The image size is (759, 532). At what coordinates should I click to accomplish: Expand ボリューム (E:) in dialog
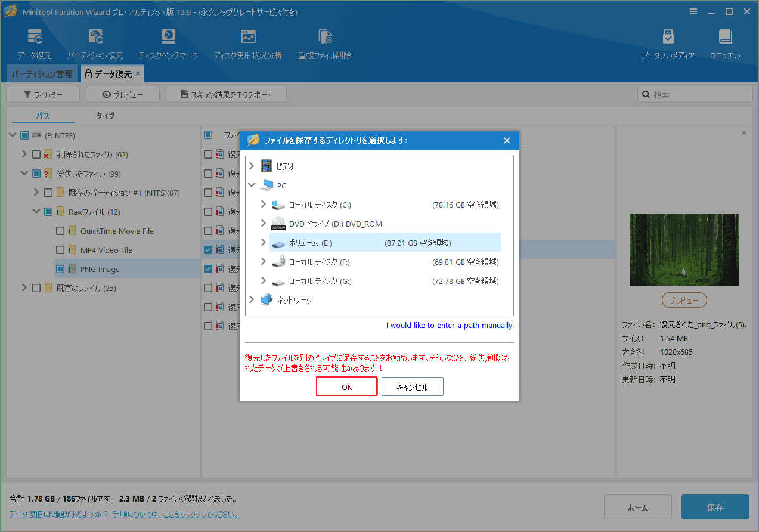[264, 243]
